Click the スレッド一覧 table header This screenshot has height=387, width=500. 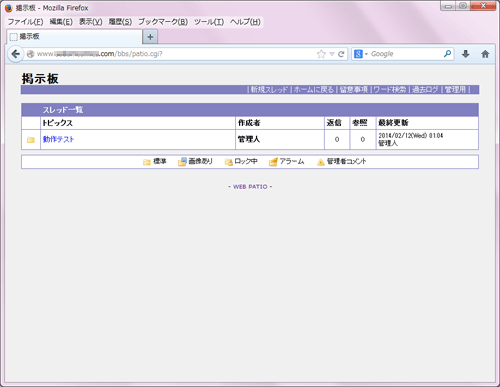pyautogui.click(x=63, y=110)
